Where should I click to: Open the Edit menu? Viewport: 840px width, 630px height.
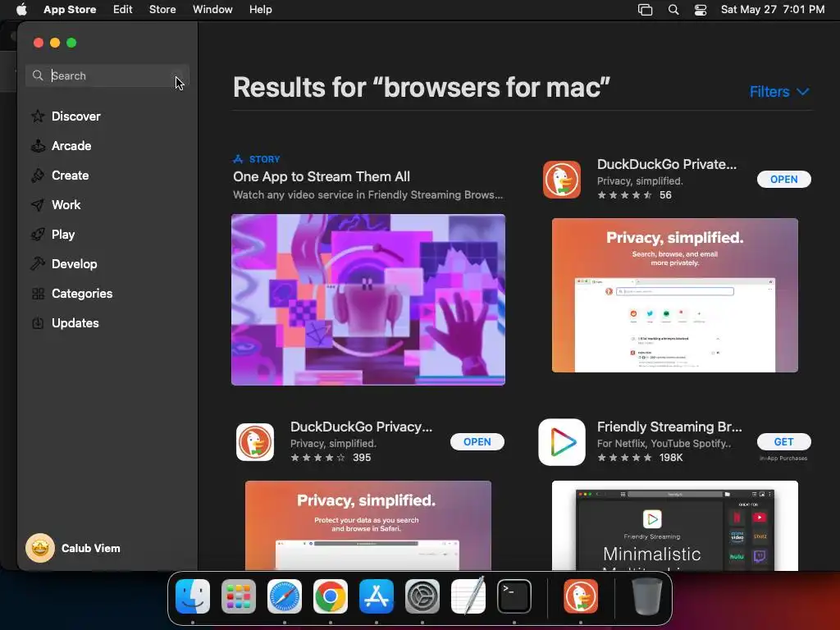[123, 10]
